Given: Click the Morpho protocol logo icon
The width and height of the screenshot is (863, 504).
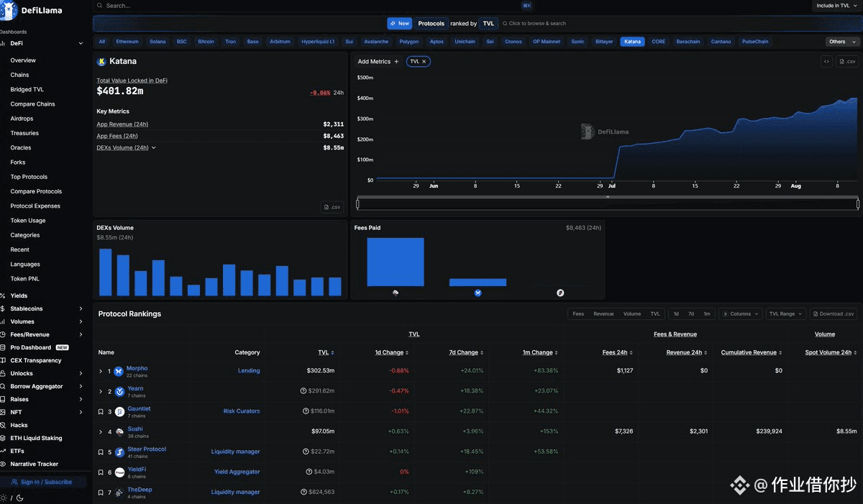Looking at the screenshot, I should point(119,372).
